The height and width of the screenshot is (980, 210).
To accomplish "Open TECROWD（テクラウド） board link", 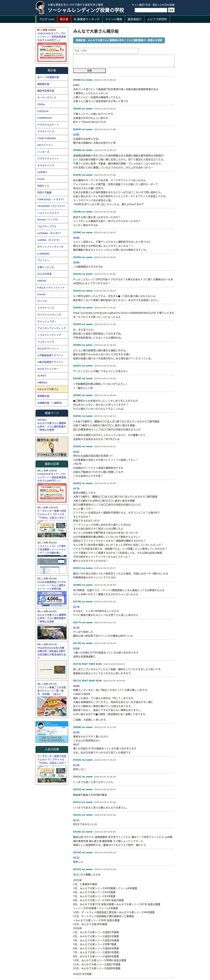I will click(52, 206).
